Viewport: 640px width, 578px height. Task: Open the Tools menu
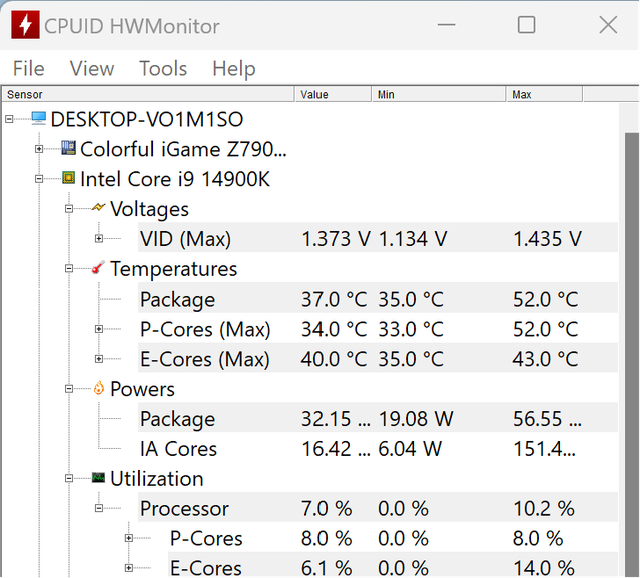click(x=163, y=68)
